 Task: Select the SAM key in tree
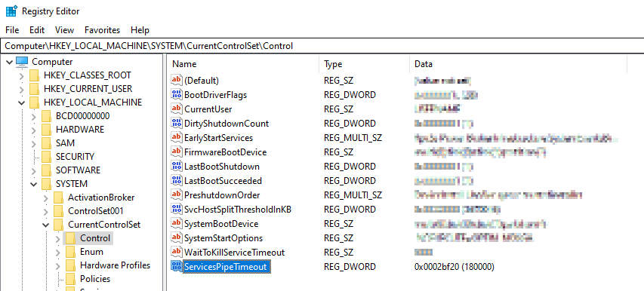pos(65,143)
